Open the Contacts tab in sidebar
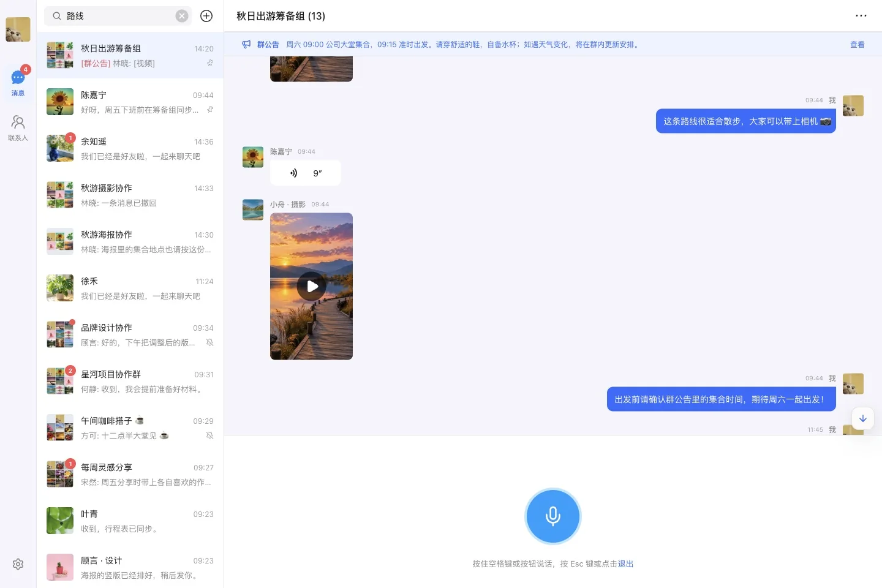 click(x=18, y=128)
